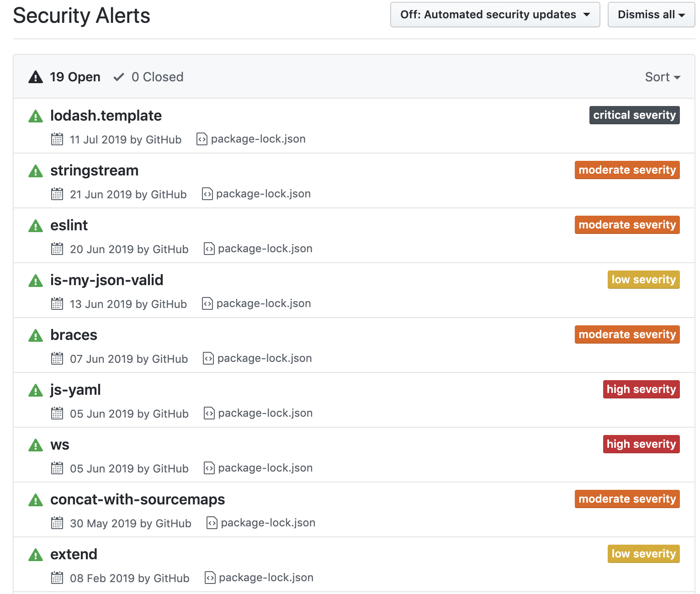Open the Automated security updates dropdown

coord(495,15)
